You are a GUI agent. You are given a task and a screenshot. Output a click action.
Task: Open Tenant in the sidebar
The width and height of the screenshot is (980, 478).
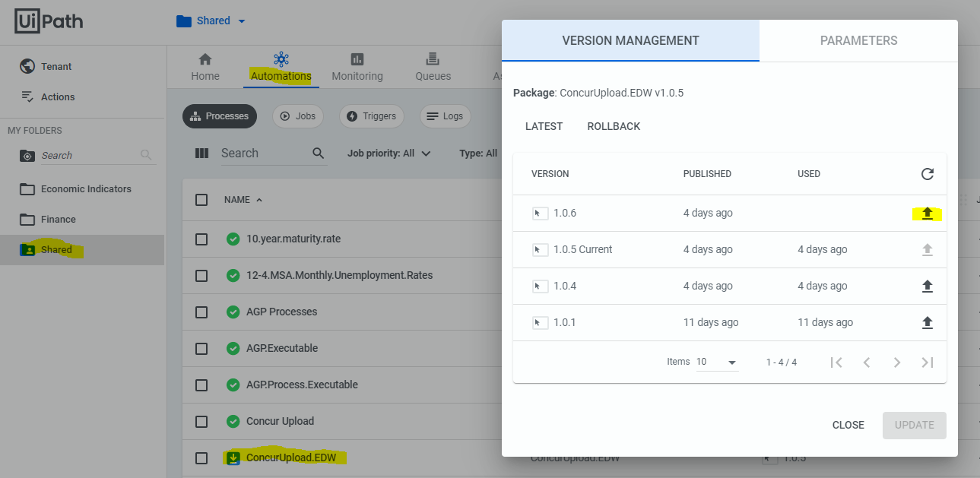[46, 66]
